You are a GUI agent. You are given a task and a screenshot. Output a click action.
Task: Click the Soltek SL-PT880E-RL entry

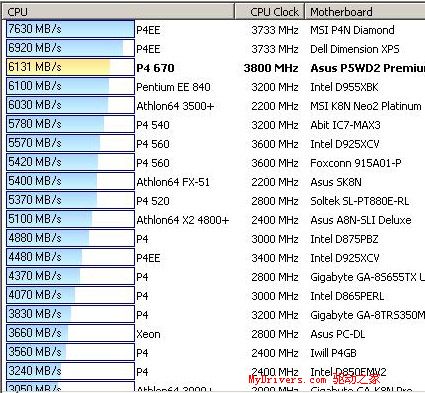pos(360,201)
